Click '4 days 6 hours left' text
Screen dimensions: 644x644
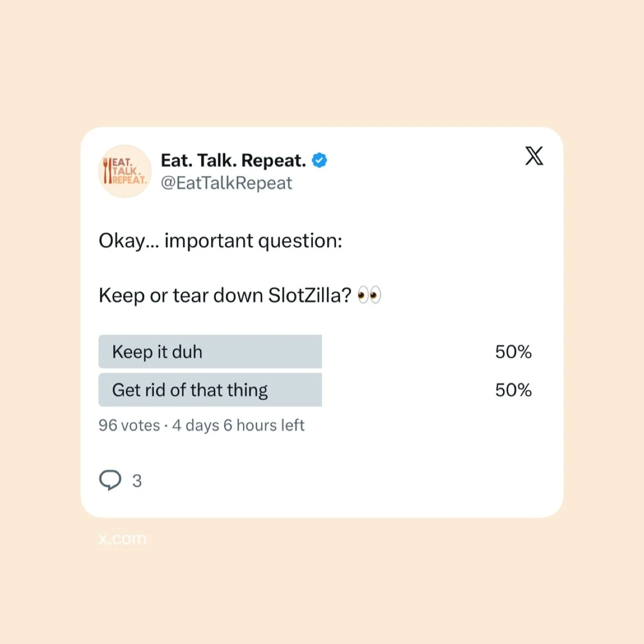tap(238, 425)
